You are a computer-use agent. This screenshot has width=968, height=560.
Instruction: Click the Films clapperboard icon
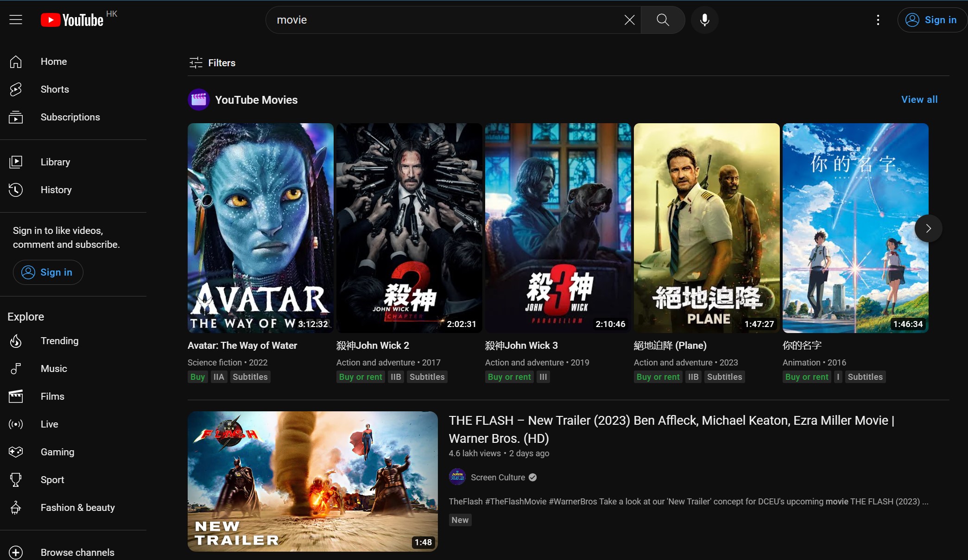16,396
